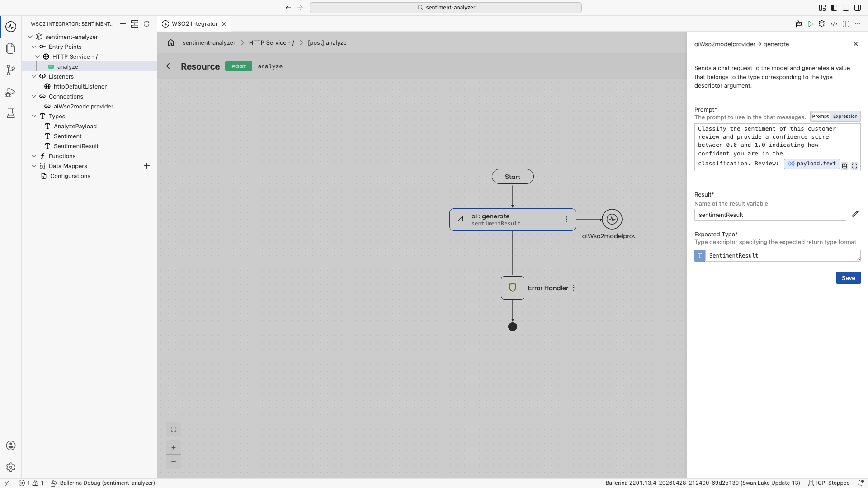Screen dimensions: 868x488
Task: Toggle the primary side bar
Action: (834, 8)
